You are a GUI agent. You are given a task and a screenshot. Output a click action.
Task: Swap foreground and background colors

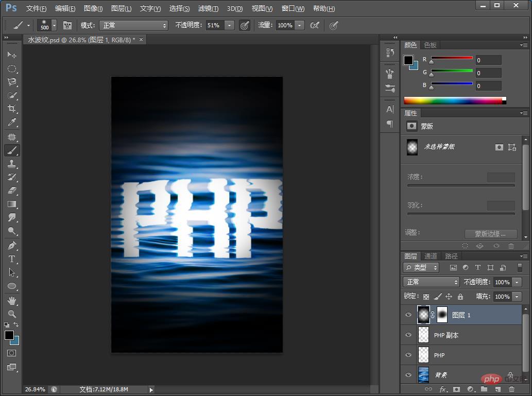(x=16, y=325)
